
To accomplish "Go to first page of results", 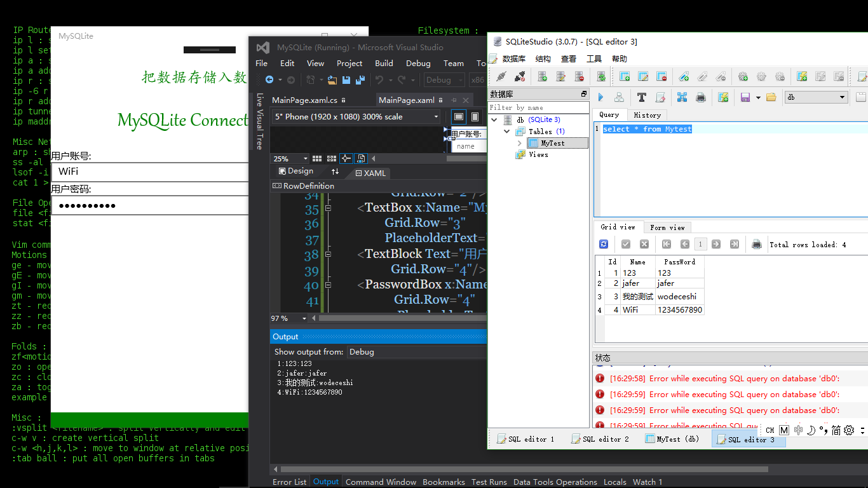I will 667,244.
